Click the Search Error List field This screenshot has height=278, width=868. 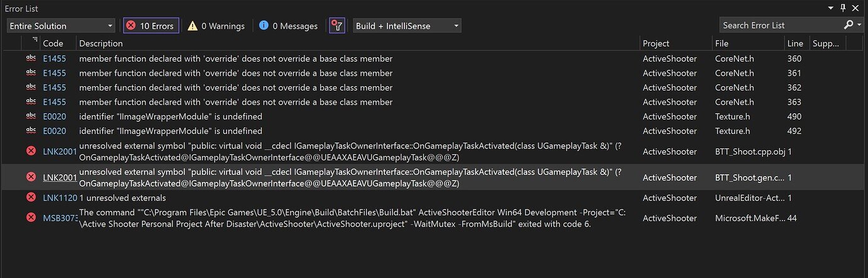point(780,25)
